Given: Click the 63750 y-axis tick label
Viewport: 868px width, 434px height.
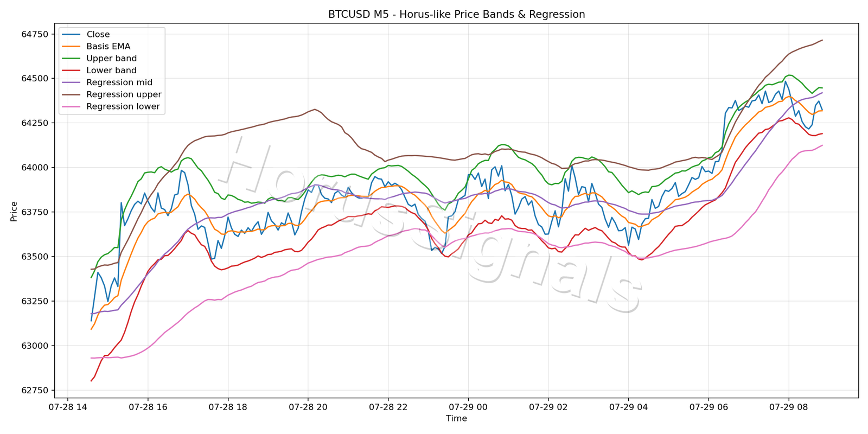Looking at the screenshot, I should click(x=36, y=212).
